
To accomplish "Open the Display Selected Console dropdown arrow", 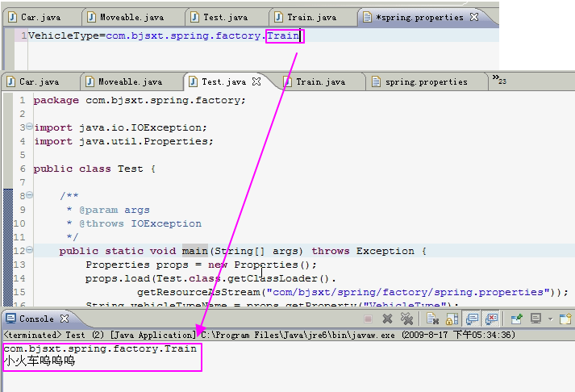I will tap(551, 319).
